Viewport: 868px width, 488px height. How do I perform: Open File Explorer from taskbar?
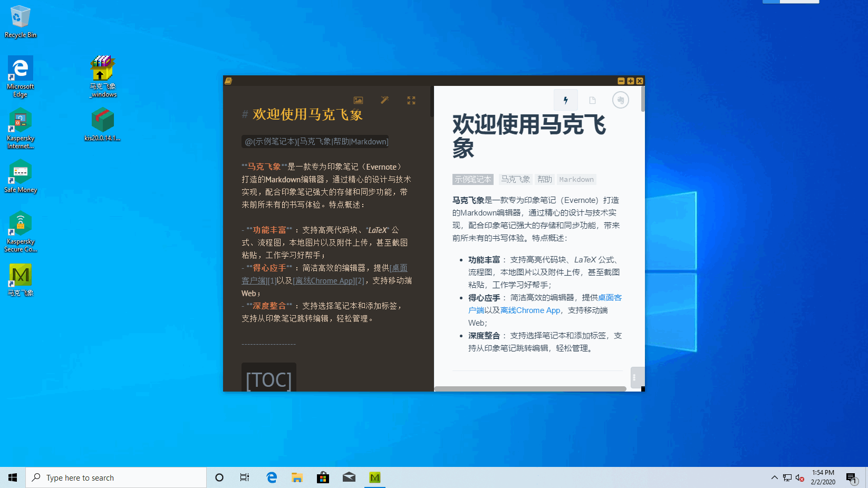click(297, 477)
